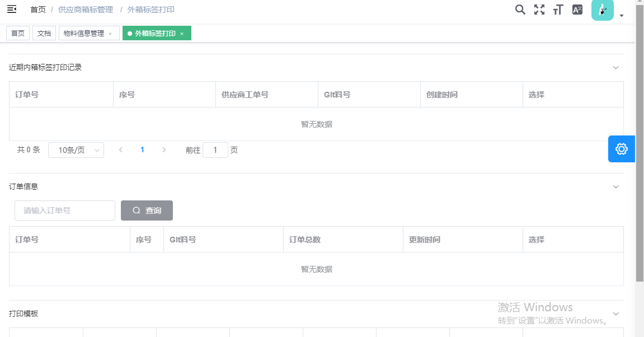The image size is (644, 337).
Task: Click the 查询 search button
Action: click(147, 210)
